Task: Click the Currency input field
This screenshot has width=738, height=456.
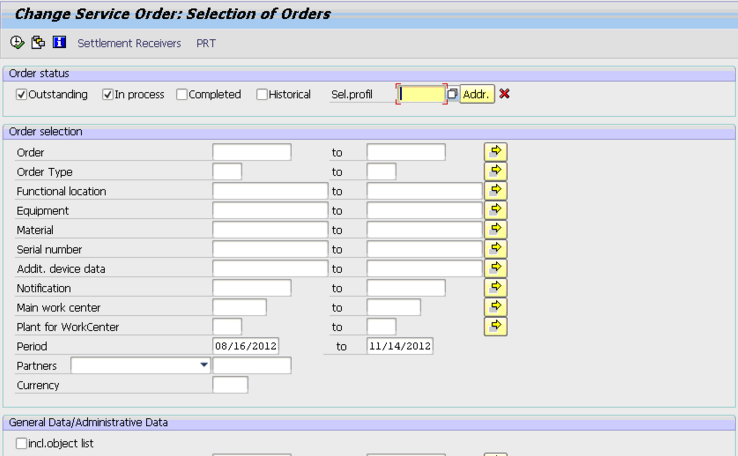Action: (230, 384)
